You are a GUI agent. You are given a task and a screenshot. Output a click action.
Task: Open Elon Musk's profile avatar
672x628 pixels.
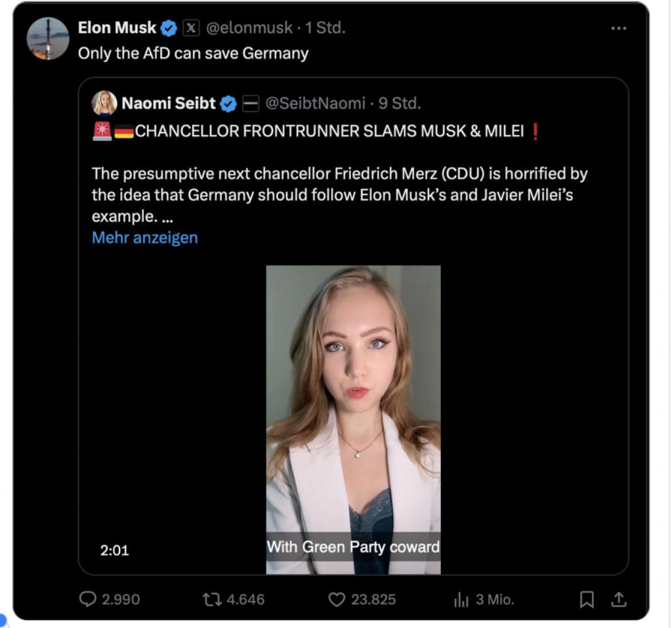[x=48, y=39]
